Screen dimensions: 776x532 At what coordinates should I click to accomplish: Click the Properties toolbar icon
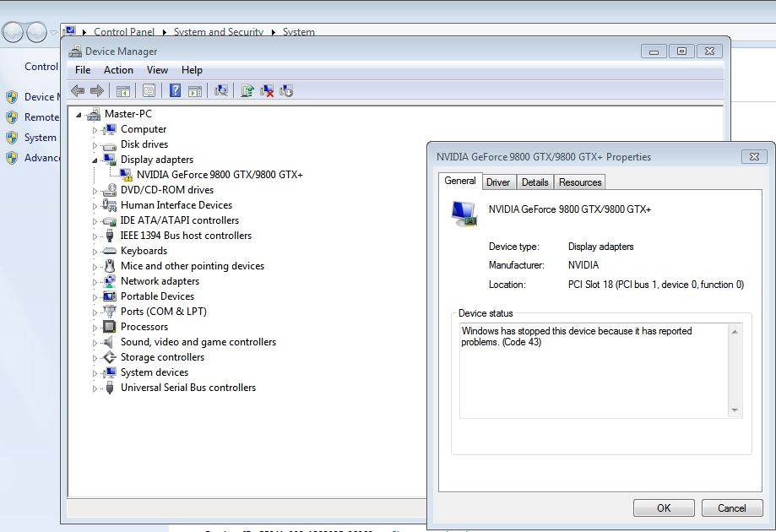pos(149,90)
